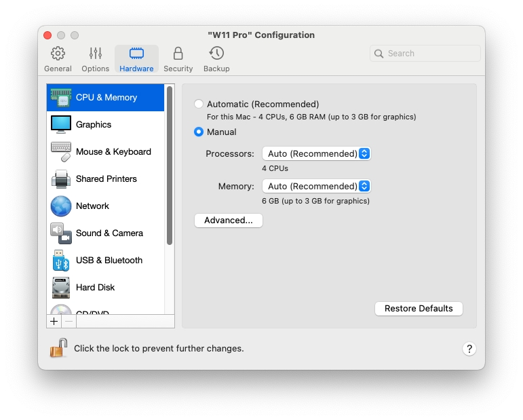Expand the Memory dropdown menu
Screen dimensions: 523x420
(316, 187)
